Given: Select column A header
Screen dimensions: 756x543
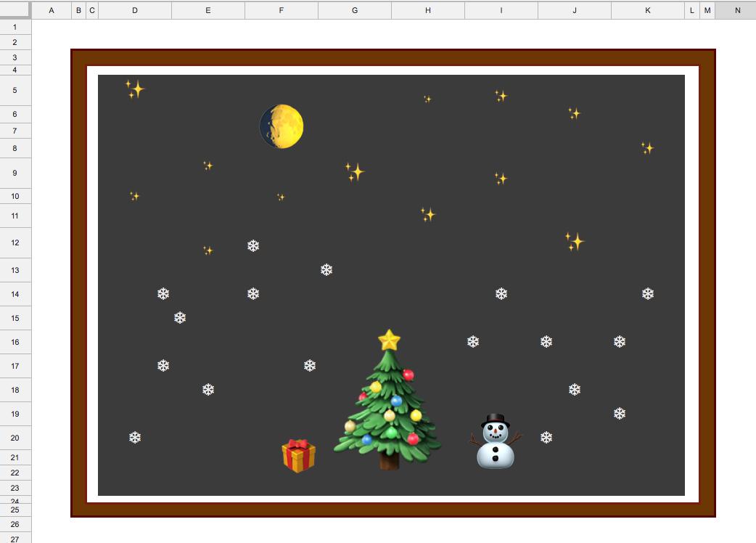Looking at the screenshot, I should (x=52, y=10).
